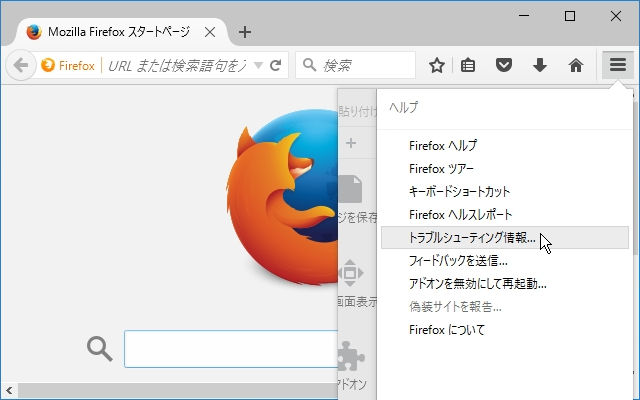Open Firefox について
Image resolution: width=640 pixels, height=400 pixels.
click(x=504, y=329)
